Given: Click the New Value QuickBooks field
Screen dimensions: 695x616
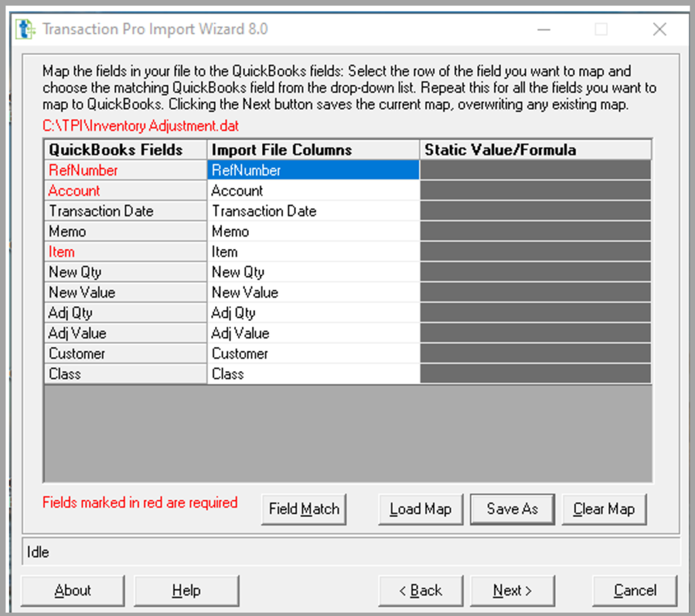Looking at the screenshot, I should coord(126,292).
